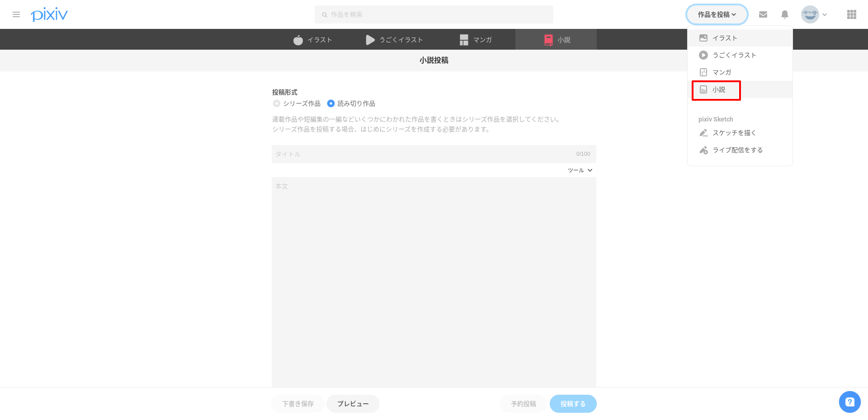
Task: Choose 小説 in the post dropdown
Action: [718, 90]
